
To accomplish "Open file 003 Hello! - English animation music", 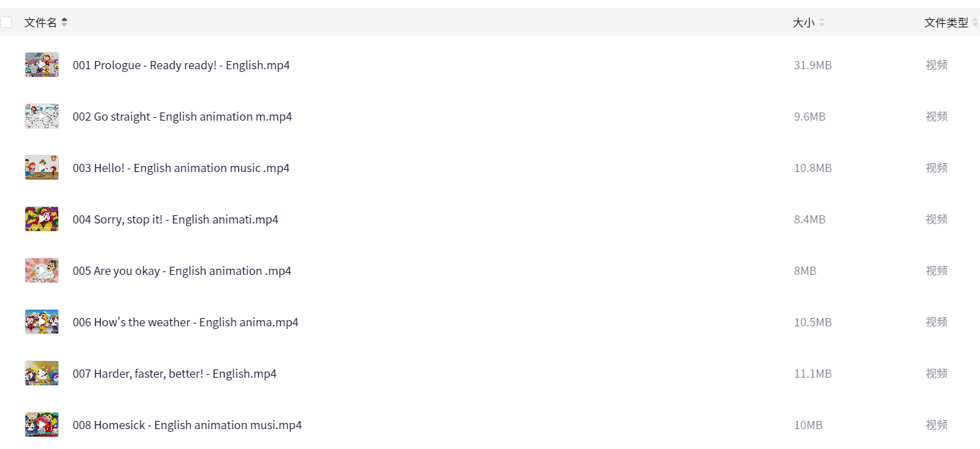I will (x=181, y=168).
